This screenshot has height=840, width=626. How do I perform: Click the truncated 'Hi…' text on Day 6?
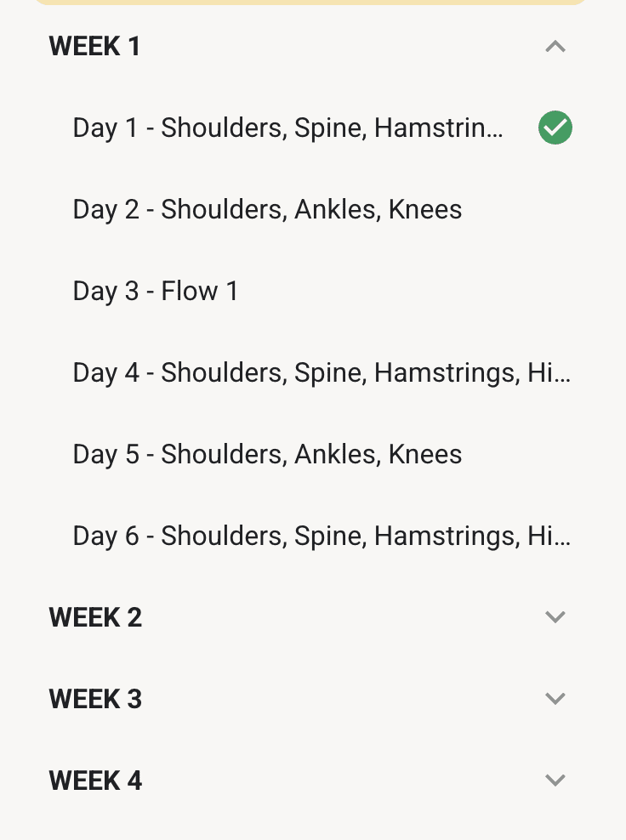[x=549, y=536]
